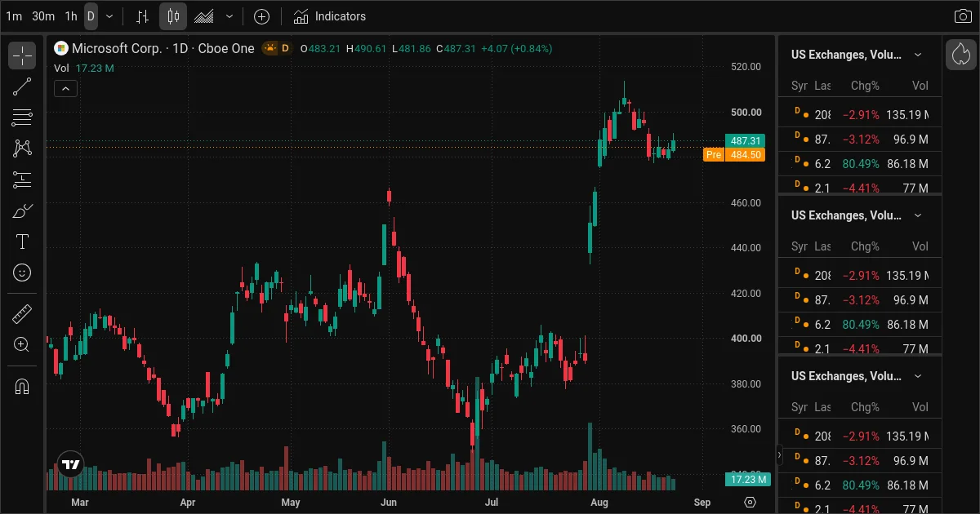Viewport: 980px width, 514px height.
Task: Select the XABCD pattern drawing tool
Action: click(x=22, y=148)
